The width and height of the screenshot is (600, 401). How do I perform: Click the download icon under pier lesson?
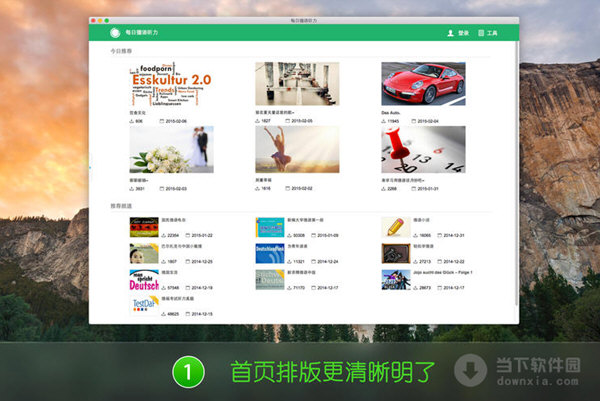258,121
